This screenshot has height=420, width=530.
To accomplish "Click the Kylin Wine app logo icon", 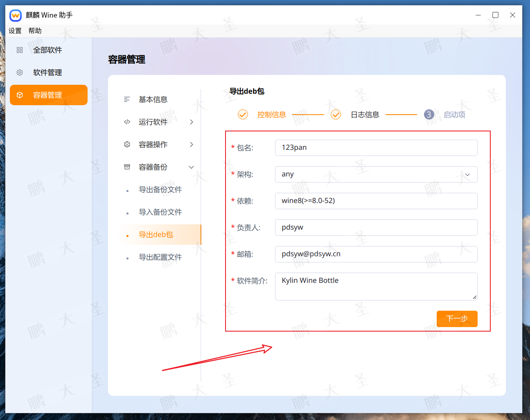I will coord(16,16).
